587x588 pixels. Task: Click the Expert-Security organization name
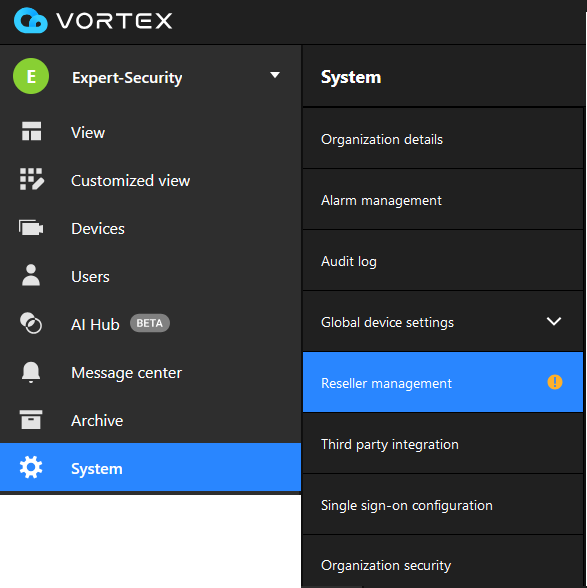(x=127, y=78)
